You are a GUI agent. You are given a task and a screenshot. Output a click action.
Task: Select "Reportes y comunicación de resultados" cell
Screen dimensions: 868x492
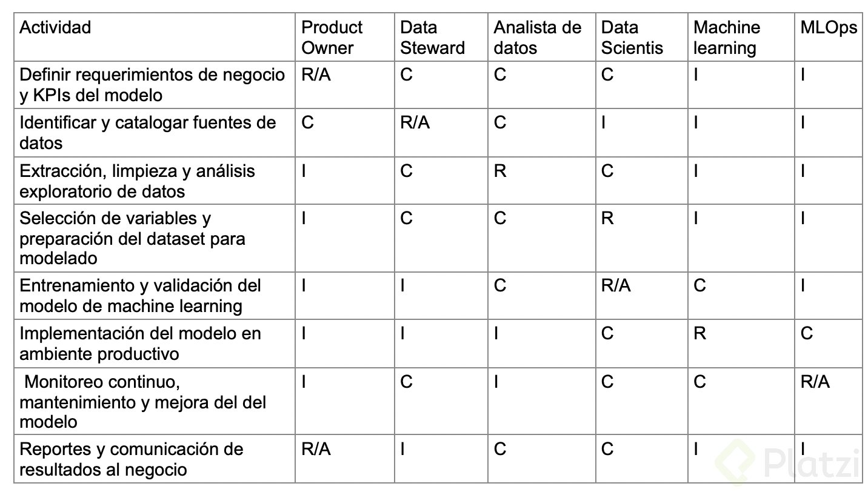[x=131, y=459]
